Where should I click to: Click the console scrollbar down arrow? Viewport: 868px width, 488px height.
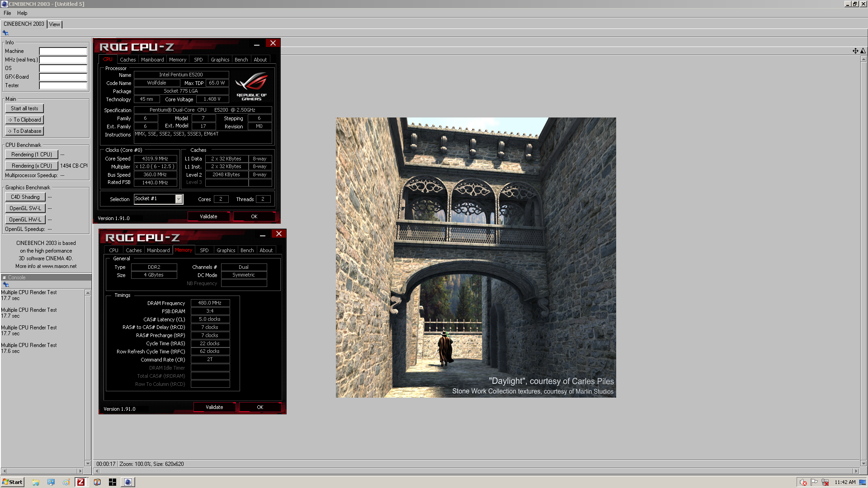point(88,463)
